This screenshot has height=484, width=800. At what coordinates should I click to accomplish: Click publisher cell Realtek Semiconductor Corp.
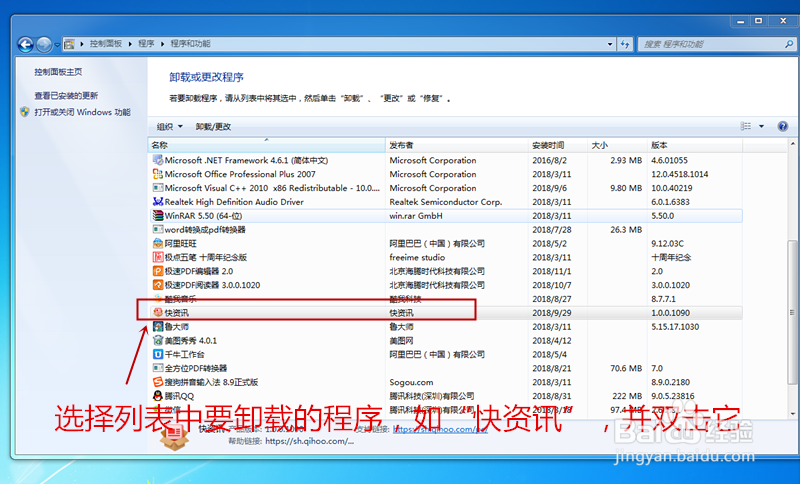445,202
